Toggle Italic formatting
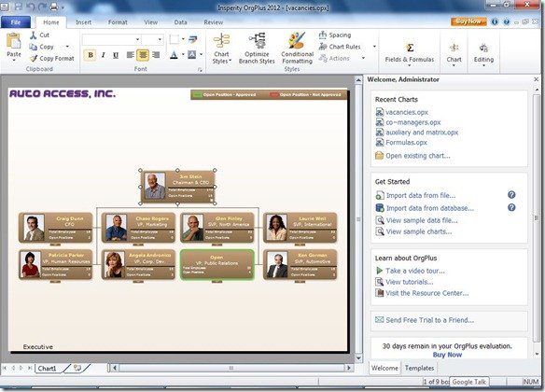The height and width of the screenshot is (392, 545). point(104,55)
